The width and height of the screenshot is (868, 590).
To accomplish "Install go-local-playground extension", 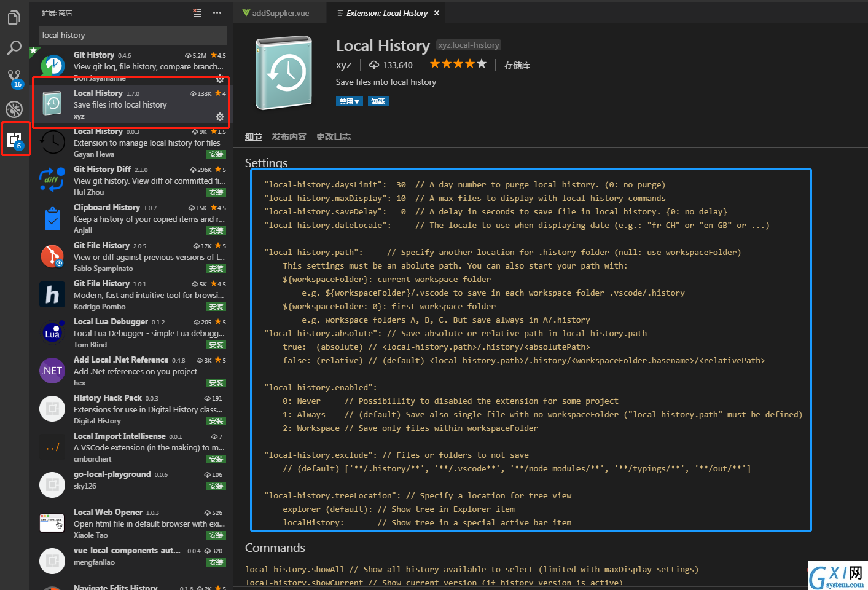I will click(216, 486).
